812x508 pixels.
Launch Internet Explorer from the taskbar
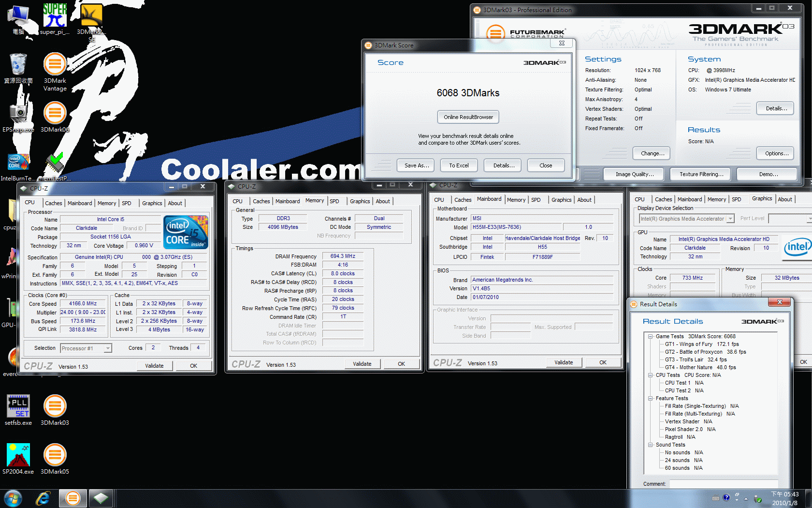(43, 498)
